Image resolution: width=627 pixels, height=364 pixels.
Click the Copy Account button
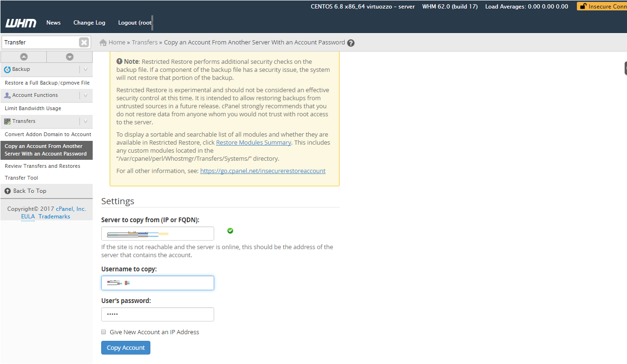click(126, 348)
